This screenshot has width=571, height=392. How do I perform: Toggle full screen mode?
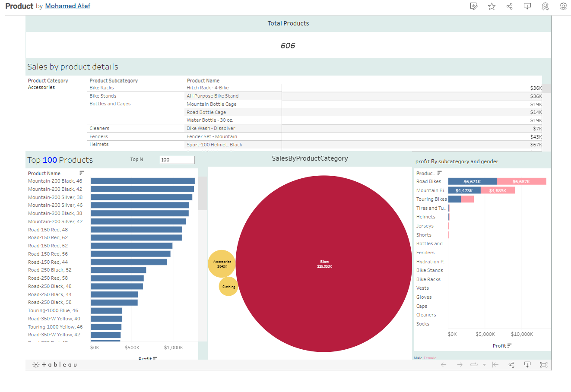(x=543, y=364)
